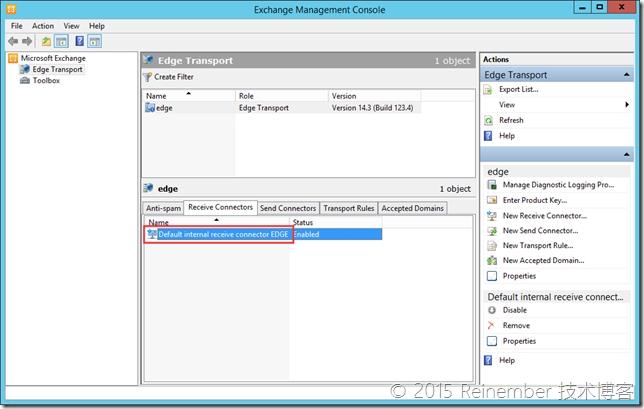Disable the default internal receive connector
This screenshot has width=644, height=409.
click(515, 310)
